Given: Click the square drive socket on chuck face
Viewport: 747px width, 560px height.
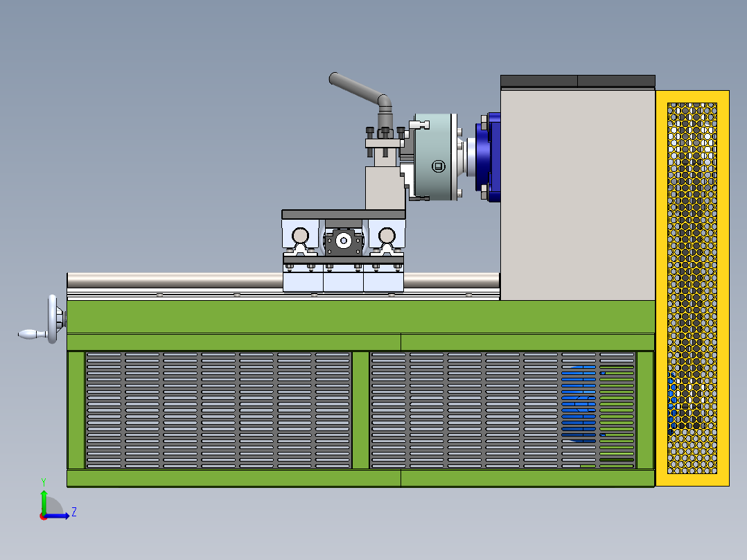Looking at the screenshot, I should pos(439,165).
